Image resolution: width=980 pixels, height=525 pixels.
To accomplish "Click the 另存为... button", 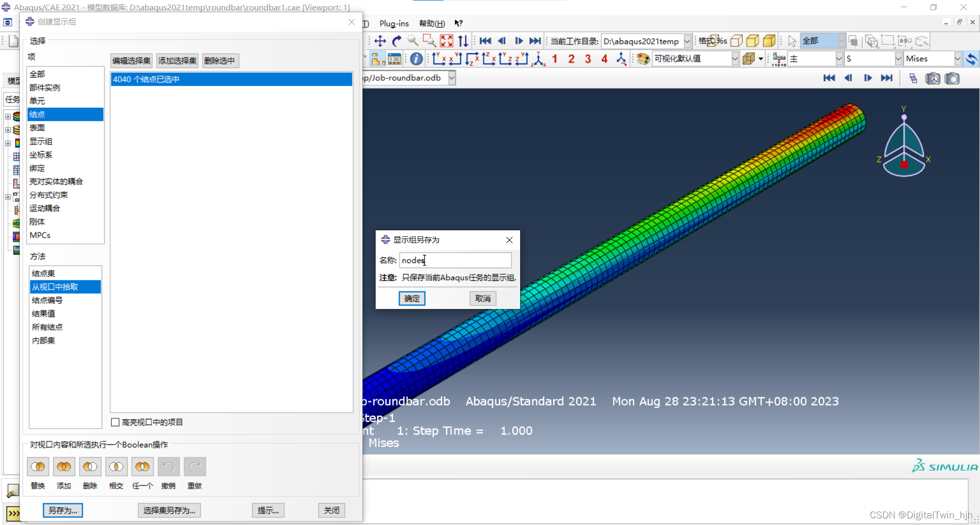I will (63, 510).
